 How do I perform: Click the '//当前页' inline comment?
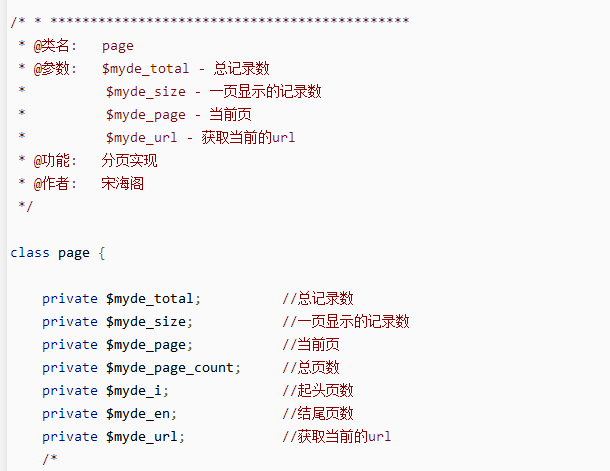(310, 345)
